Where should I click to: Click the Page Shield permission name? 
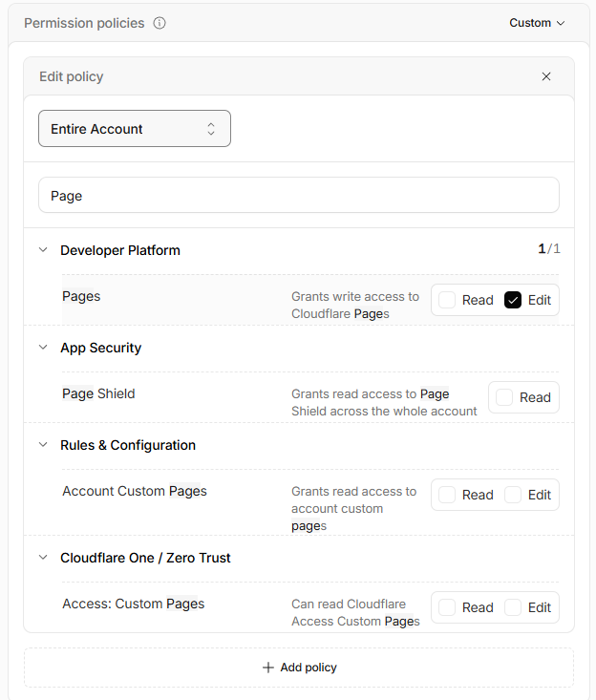click(x=98, y=393)
